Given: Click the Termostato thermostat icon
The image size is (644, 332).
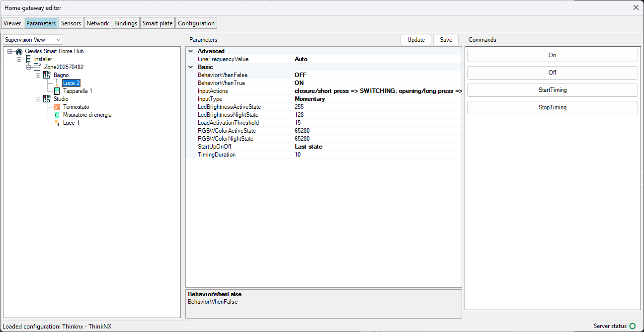Looking at the screenshot, I should [x=57, y=107].
